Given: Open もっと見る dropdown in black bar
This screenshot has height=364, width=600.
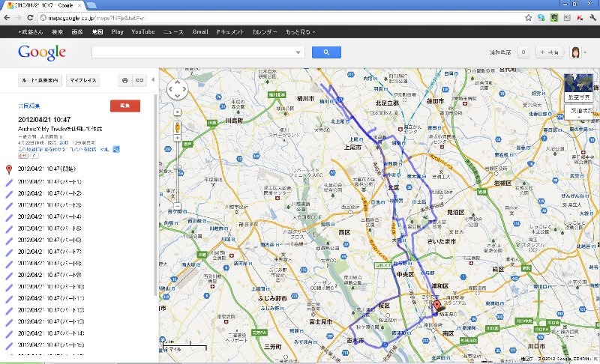Looking at the screenshot, I should (x=301, y=32).
